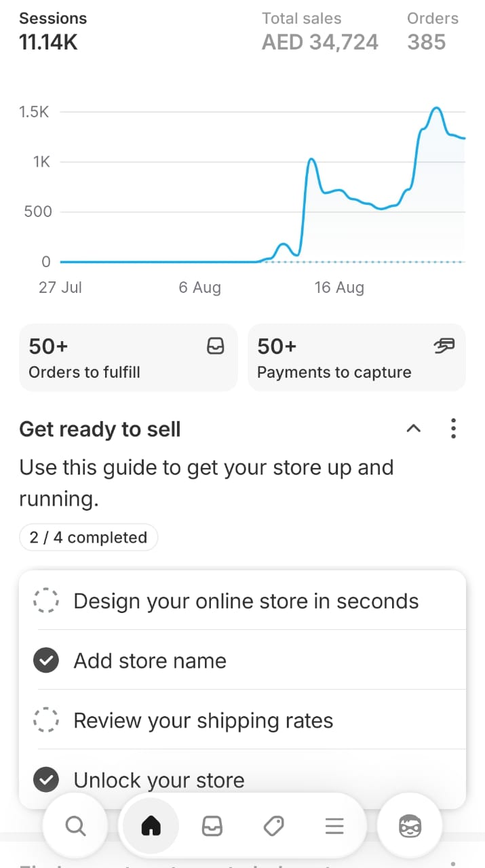Expand the Unlock your store step
The image size is (485, 868).
pos(159,780)
